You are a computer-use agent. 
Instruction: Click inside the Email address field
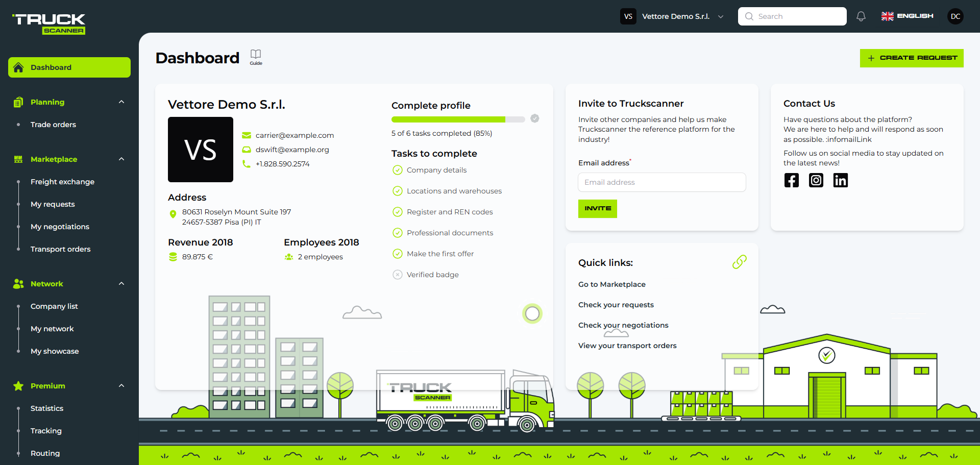[x=661, y=182]
